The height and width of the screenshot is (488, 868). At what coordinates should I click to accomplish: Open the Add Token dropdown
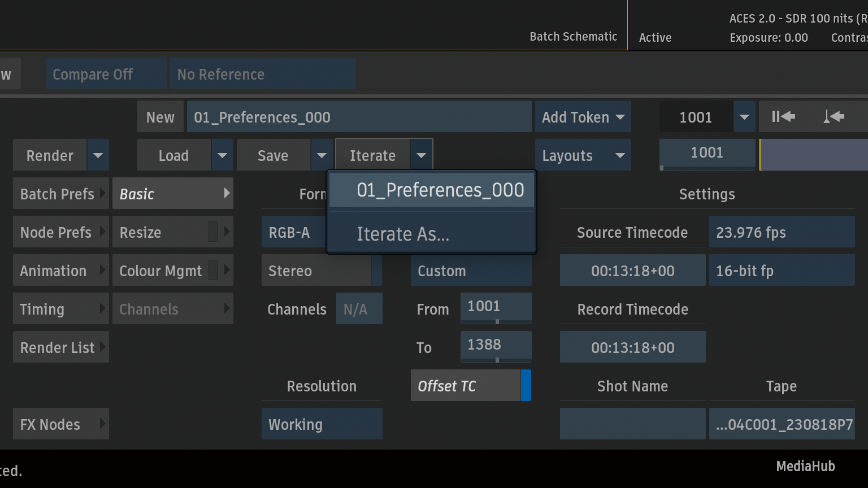pyautogui.click(x=583, y=117)
